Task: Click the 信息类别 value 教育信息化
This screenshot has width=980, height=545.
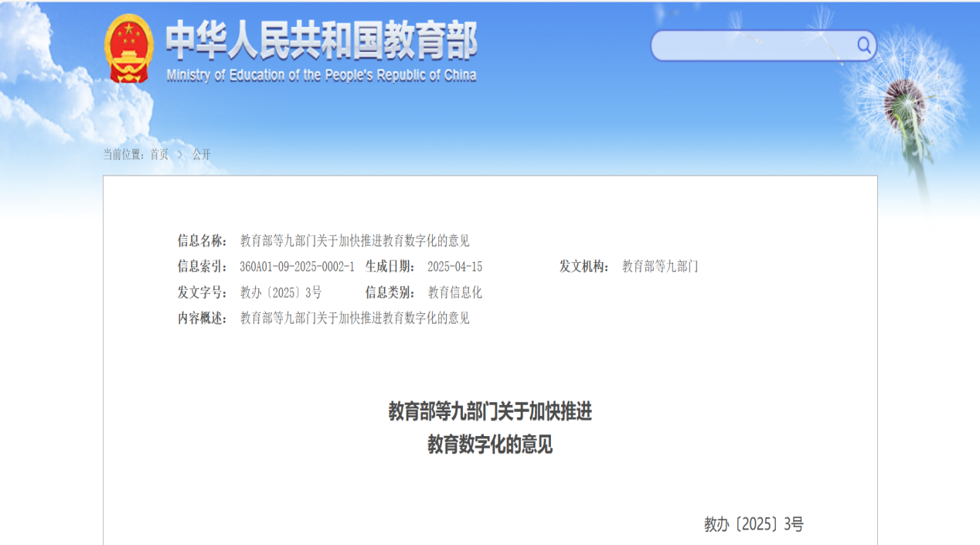Action: 454,292
